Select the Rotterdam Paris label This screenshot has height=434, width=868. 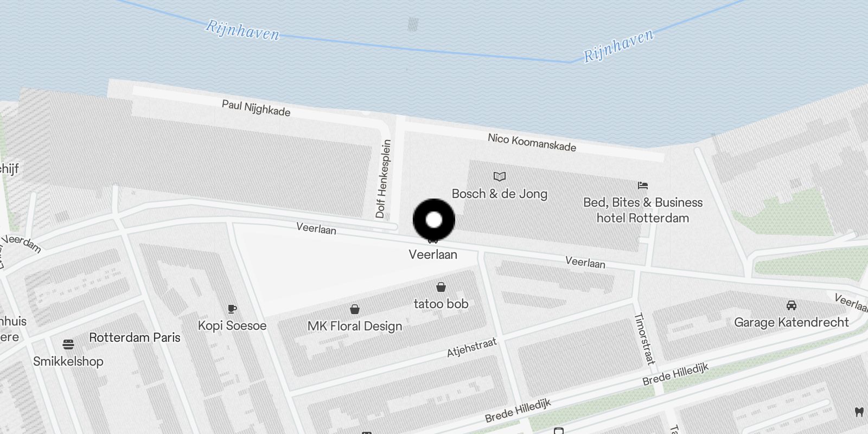coord(135,337)
